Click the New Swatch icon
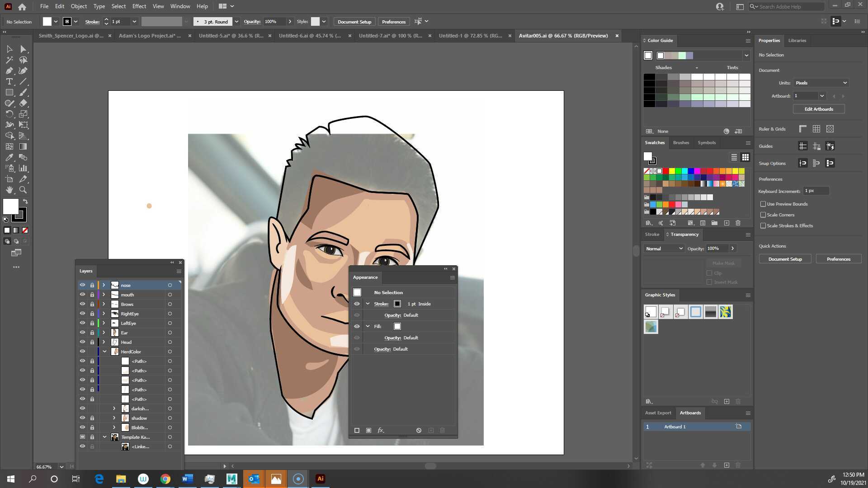The image size is (868, 488). (x=726, y=223)
